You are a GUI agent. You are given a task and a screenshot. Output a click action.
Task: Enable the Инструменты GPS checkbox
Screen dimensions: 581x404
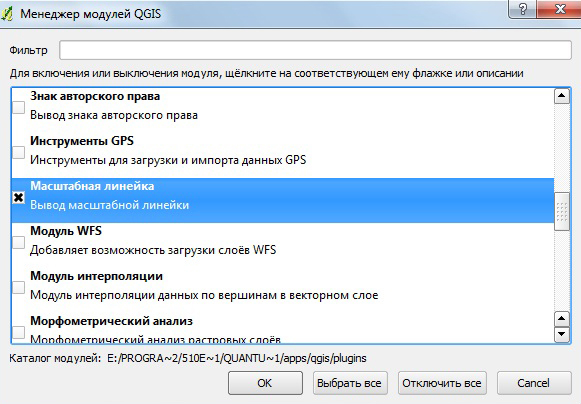tap(19, 152)
